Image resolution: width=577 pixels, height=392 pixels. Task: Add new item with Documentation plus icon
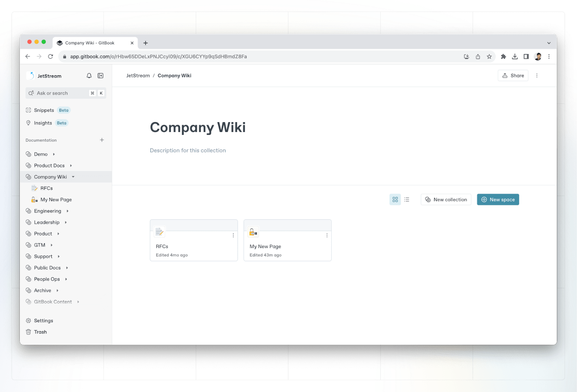click(x=102, y=140)
